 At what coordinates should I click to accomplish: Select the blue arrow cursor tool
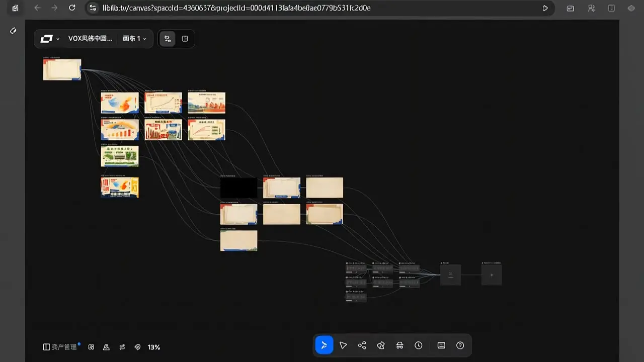click(x=324, y=345)
